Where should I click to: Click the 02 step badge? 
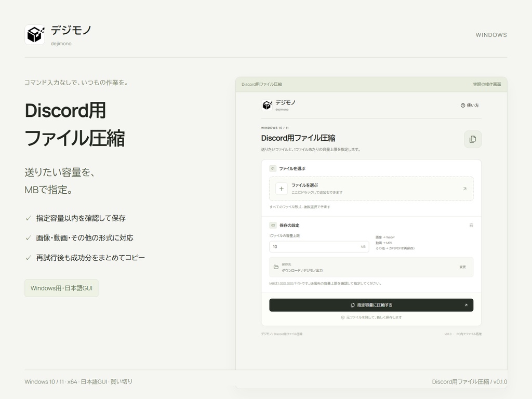click(273, 225)
